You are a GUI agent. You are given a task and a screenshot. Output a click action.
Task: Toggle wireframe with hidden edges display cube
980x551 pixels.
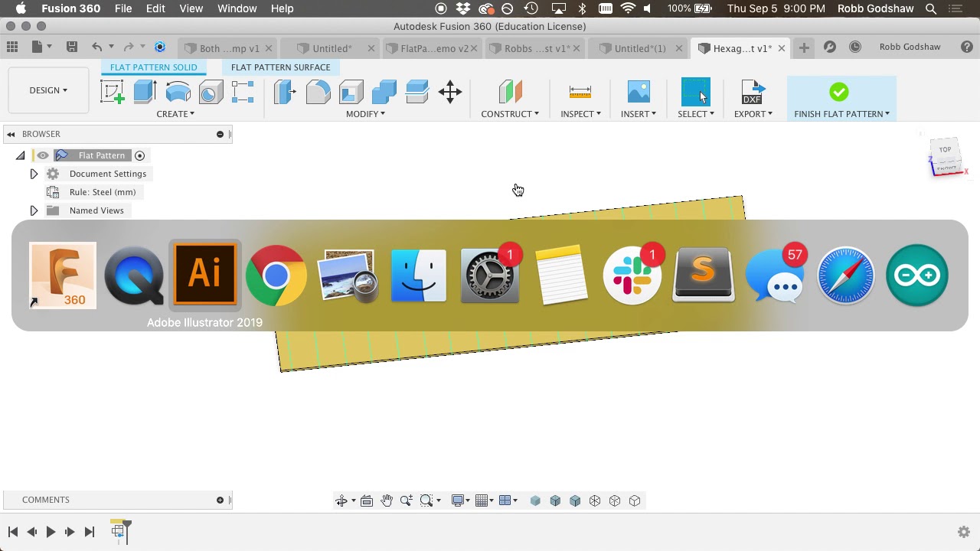[x=615, y=500]
